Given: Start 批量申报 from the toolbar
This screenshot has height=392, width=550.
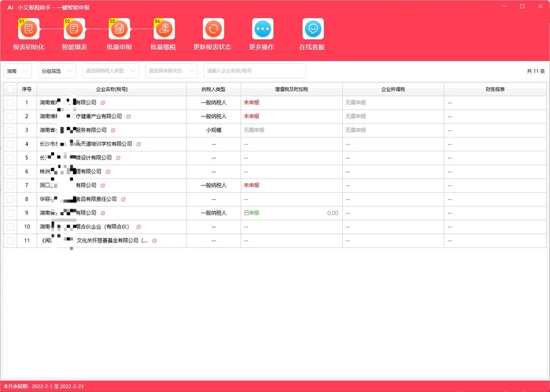Looking at the screenshot, I should (120, 29).
